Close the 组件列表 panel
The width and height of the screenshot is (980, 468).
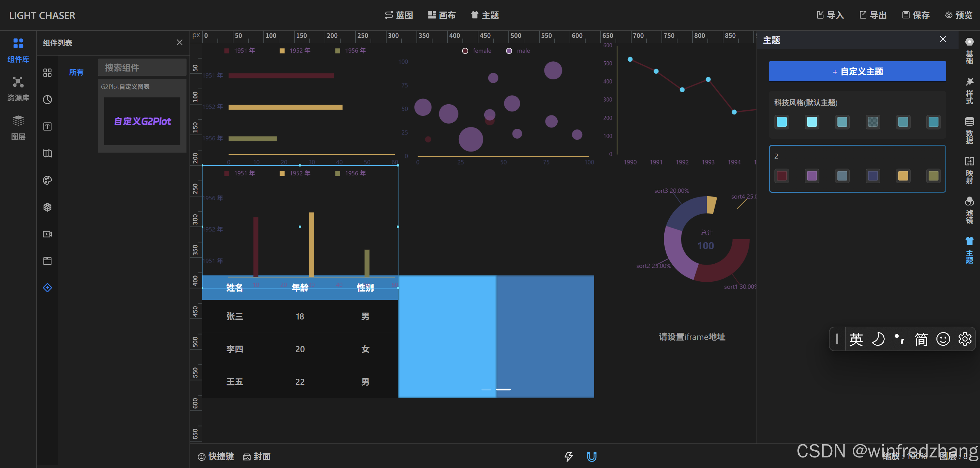tap(180, 42)
